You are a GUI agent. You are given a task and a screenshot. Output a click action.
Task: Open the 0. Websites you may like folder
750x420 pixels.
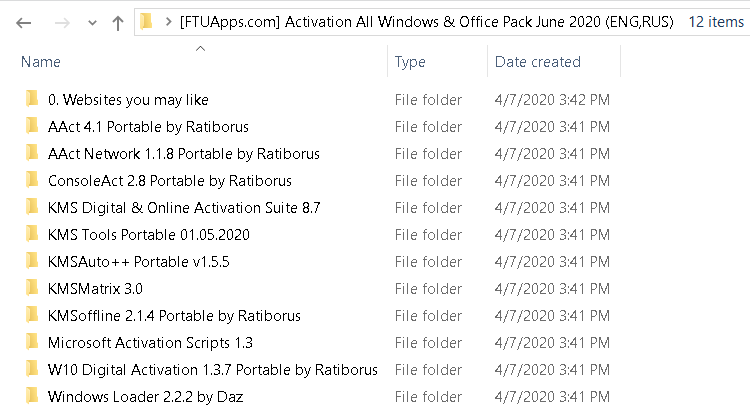[128, 100]
